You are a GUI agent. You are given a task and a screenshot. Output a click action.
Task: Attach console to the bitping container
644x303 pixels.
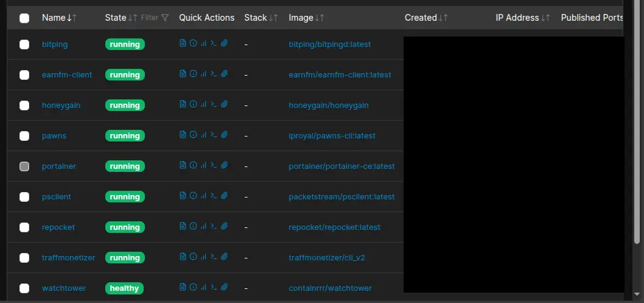pyautogui.click(x=224, y=43)
